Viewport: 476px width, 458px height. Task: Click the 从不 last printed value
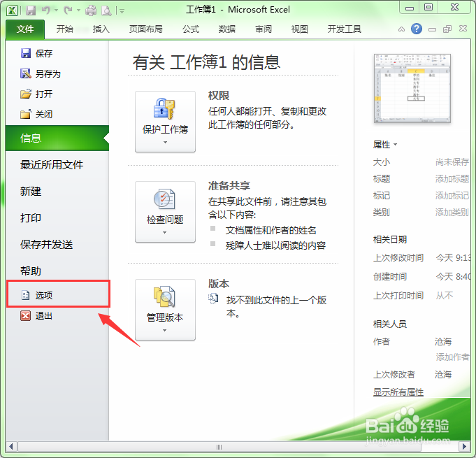tap(445, 295)
